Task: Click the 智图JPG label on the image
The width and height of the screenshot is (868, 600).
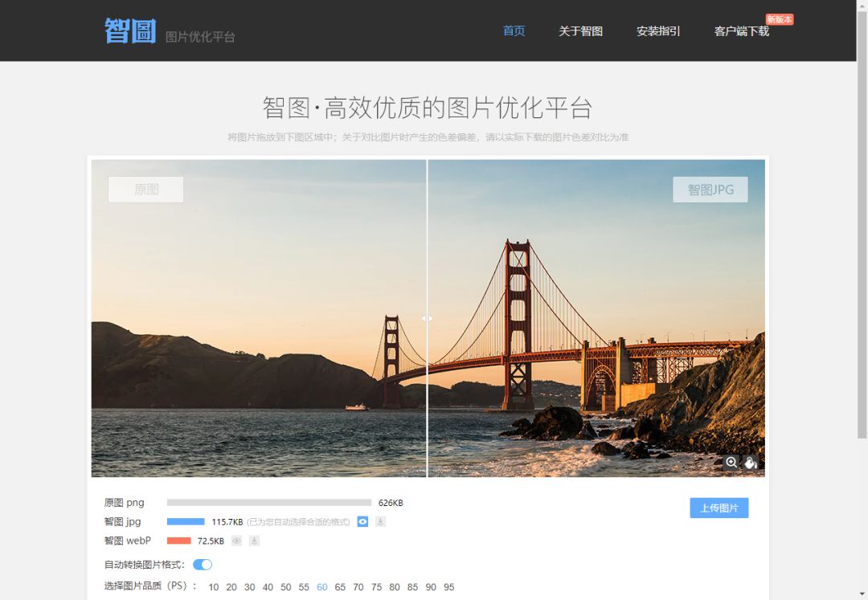Action: (x=710, y=190)
